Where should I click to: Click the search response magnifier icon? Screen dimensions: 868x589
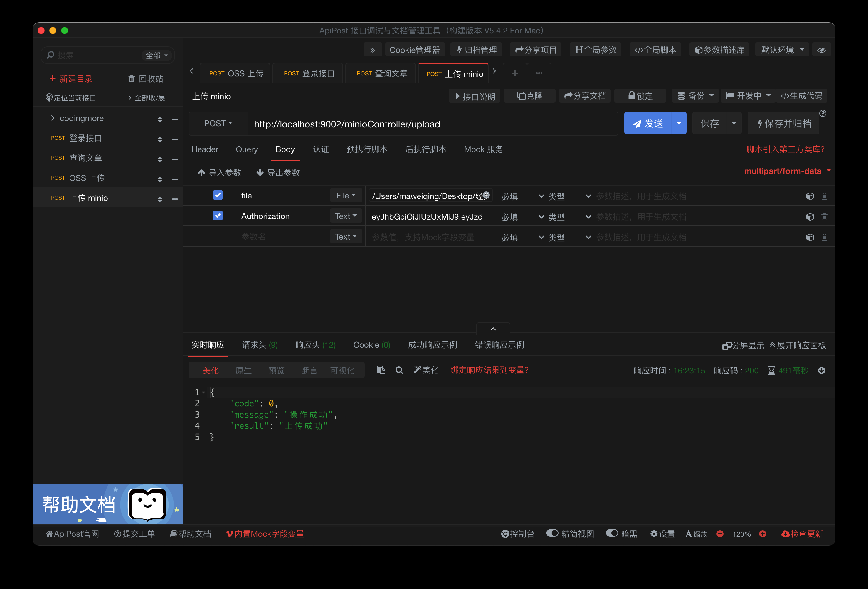(399, 371)
